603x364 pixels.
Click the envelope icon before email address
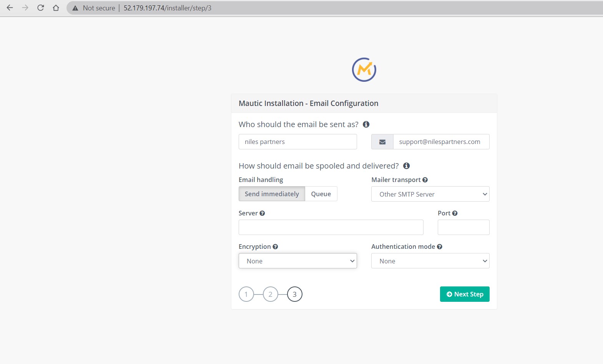click(x=382, y=142)
